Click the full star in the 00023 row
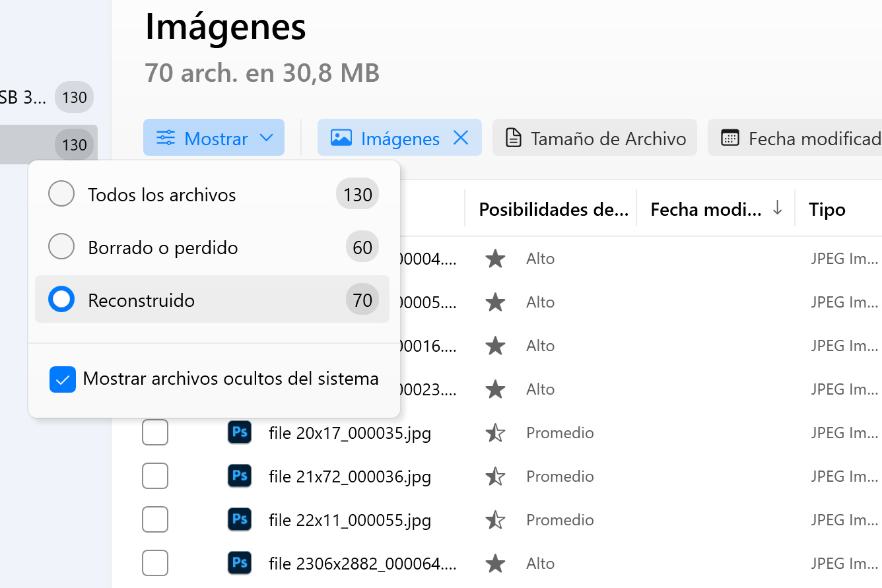This screenshot has height=588, width=882. [495, 389]
